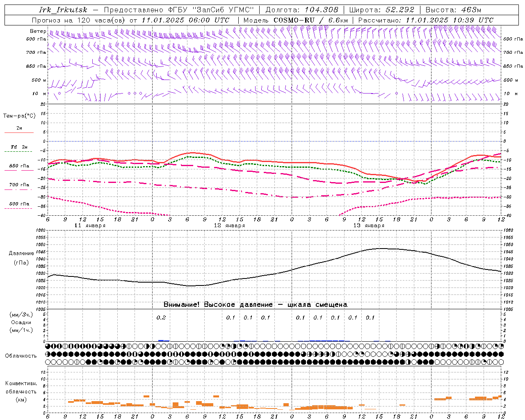Click the Td 2м dew point legend entry
The width and height of the screenshot is (525, 420).
pyautogui.click(x=19, y=147)
